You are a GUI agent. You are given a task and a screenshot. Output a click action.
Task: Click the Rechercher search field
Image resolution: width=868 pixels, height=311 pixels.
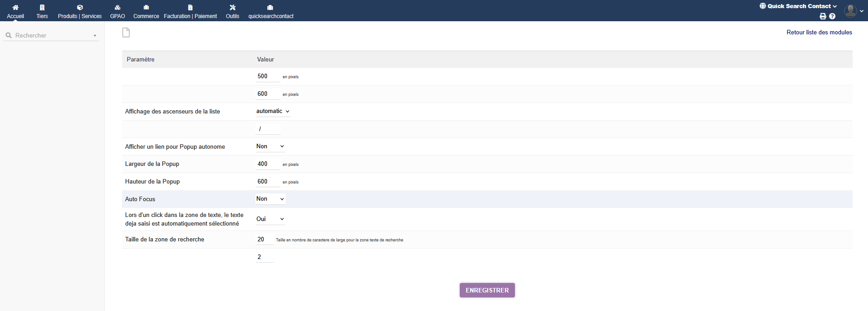point(51,35)
